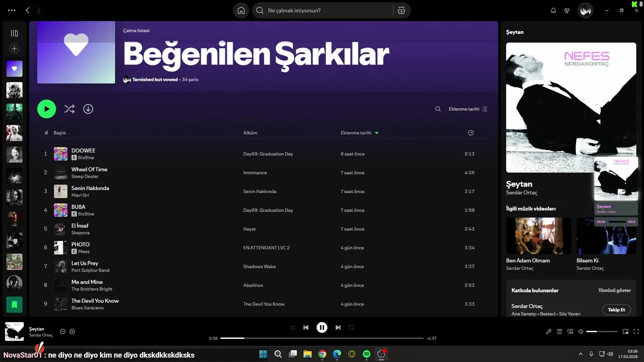Toggle shuffle in the bottom player bar

292,327
